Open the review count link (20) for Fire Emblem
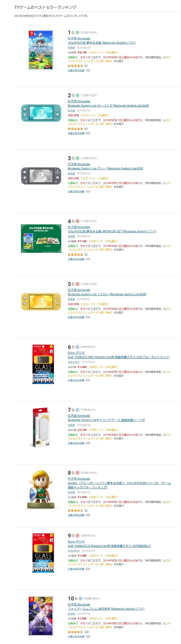The height and width of the screenshot is (644, 181). click(x=87, y=632)
